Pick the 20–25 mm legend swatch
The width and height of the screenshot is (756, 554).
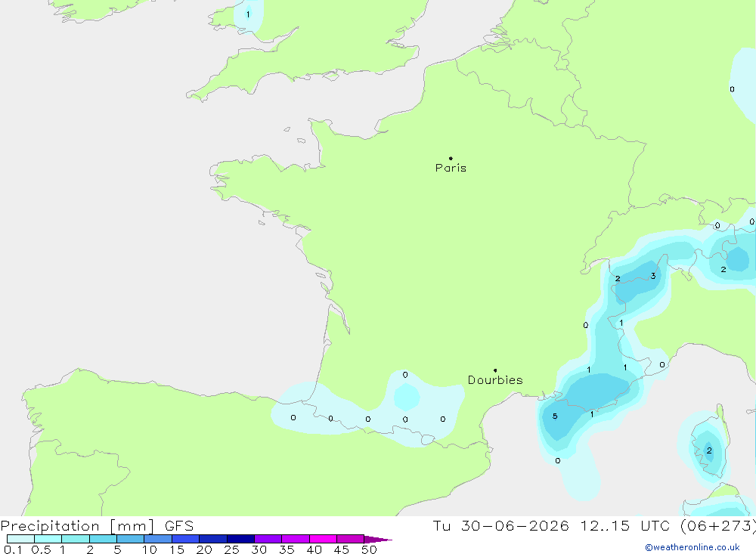click(x=213, y=539)
